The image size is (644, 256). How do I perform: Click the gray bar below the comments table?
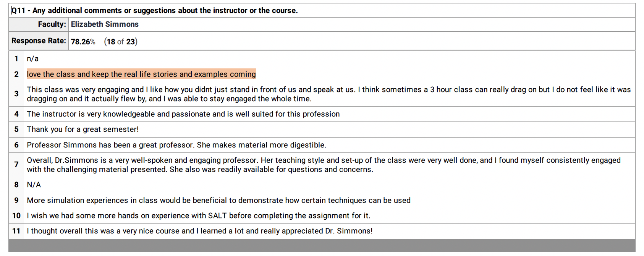pos(322,245)
